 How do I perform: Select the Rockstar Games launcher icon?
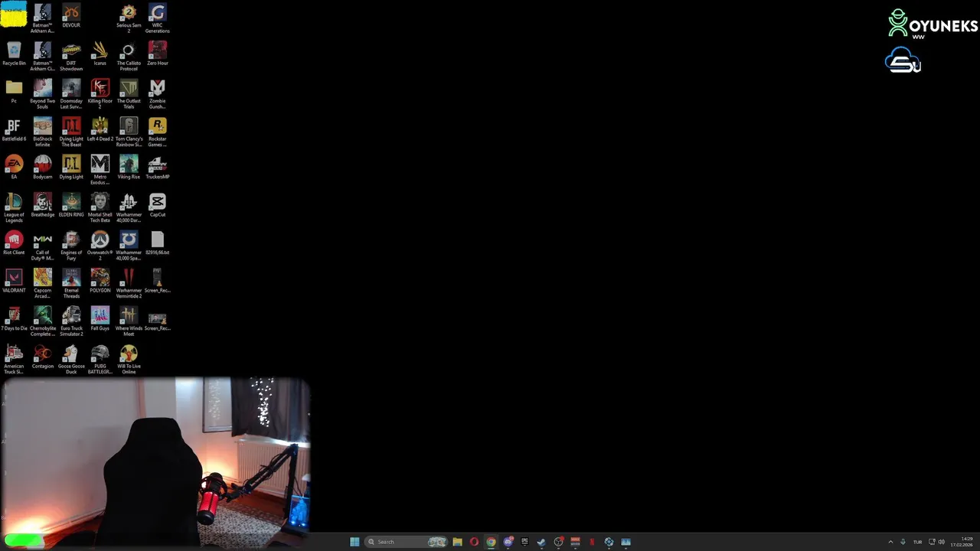click(157, 132)
